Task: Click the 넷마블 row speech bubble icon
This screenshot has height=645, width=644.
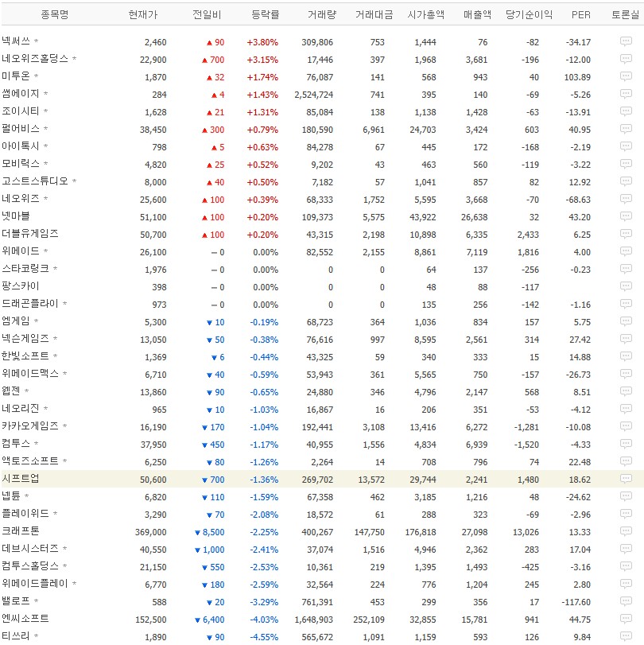Action: (626, 216)
